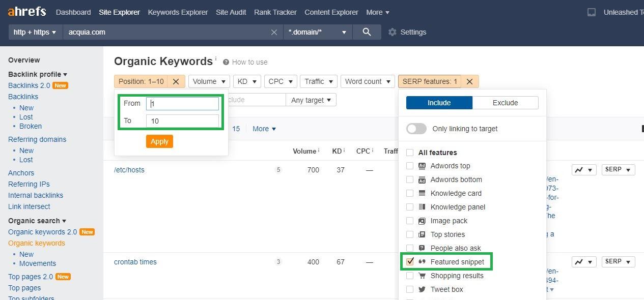This screenshot has width=644, height=300.
Task: Tick the All features checkbox
Action: 410,153
